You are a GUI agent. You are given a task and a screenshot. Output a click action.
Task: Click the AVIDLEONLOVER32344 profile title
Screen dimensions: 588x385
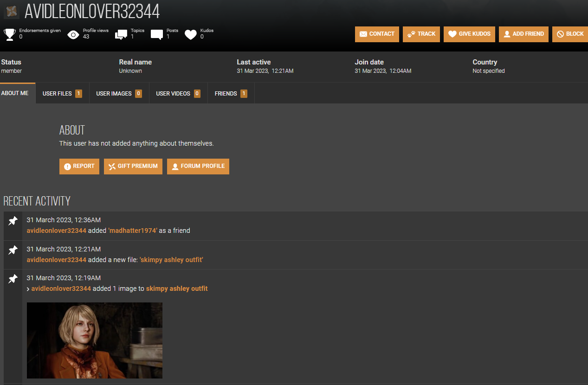(92, 11)
